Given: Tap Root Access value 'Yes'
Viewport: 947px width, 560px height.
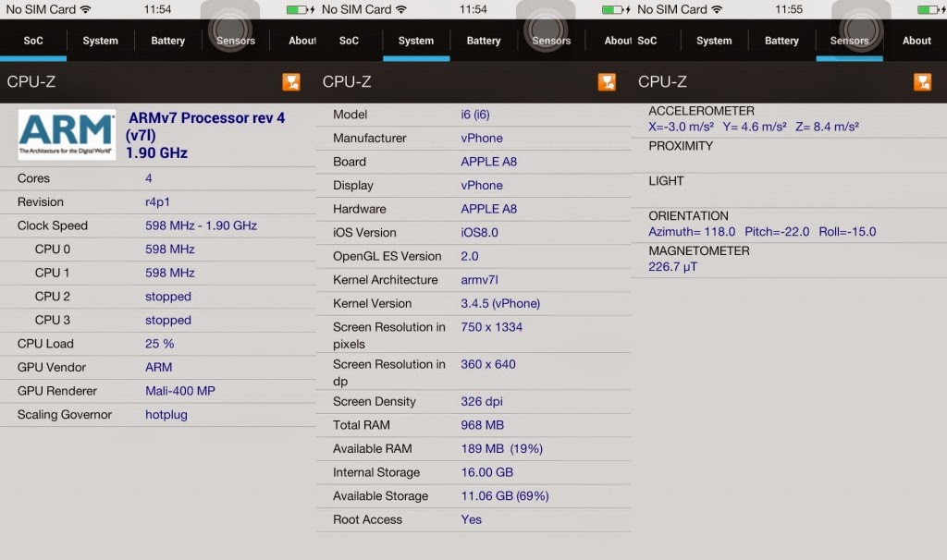Looking at the screenshot, I should point(471,519).
